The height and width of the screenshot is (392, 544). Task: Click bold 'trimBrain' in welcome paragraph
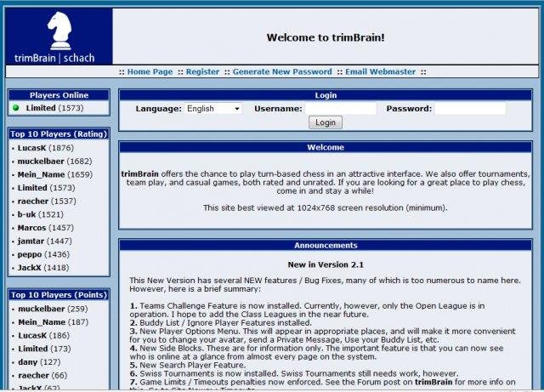139,174
